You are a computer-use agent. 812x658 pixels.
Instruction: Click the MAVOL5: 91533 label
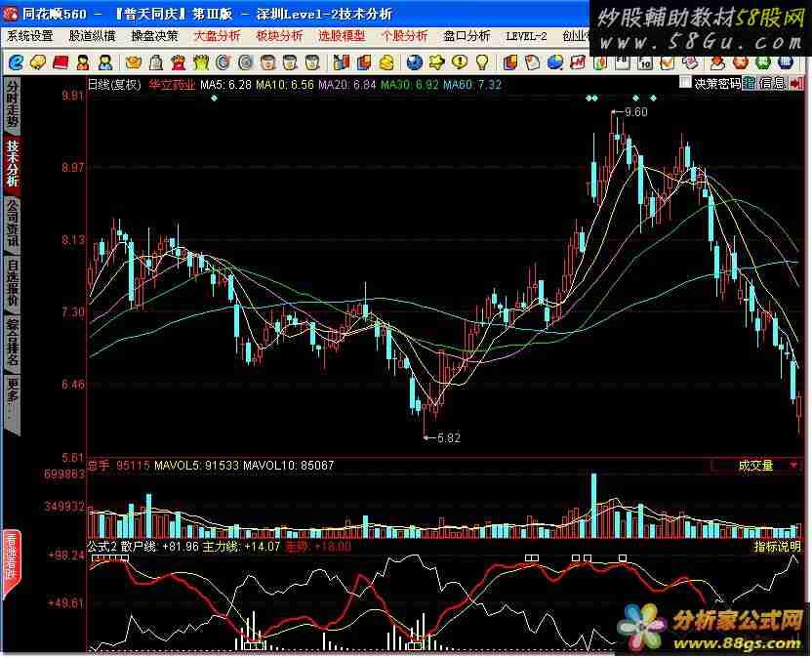pos(197,466)
